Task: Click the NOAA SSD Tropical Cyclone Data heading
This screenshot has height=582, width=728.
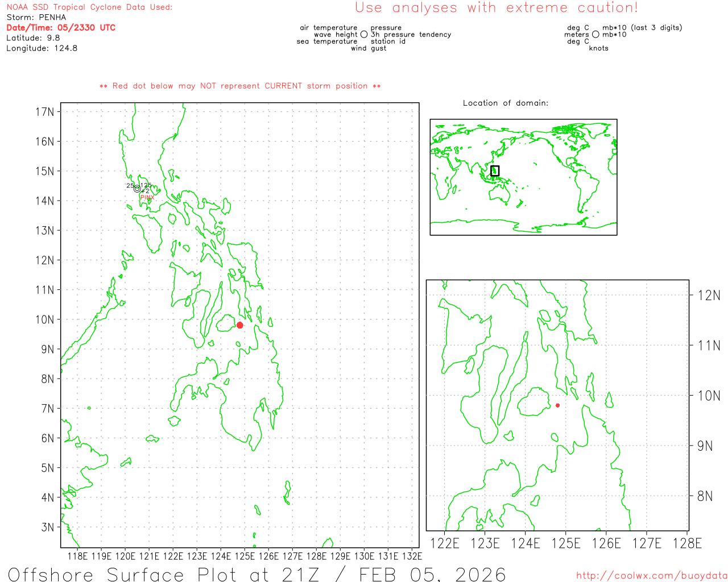Action: [x=89, y=7]
